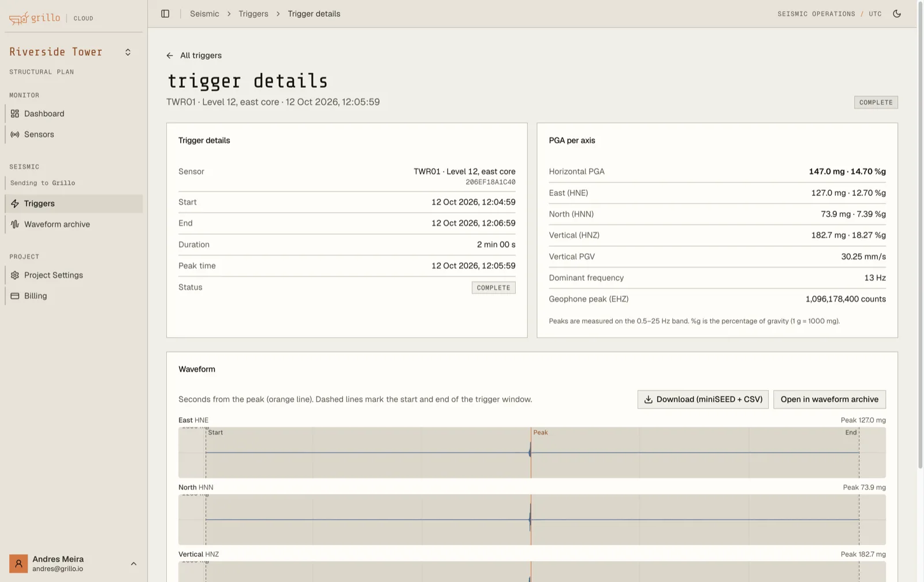Click the Andres Meira avatar icon

[18, 564]
